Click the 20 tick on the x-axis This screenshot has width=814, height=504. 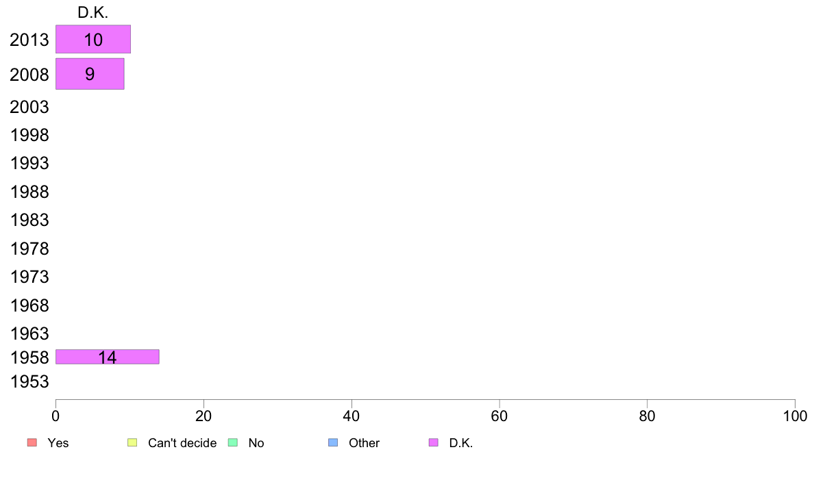[203, 416]
